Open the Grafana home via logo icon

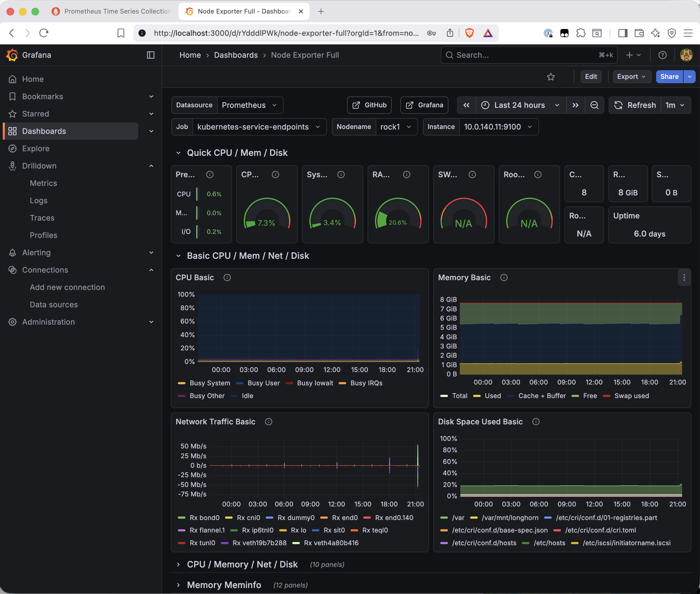[12, 55]
